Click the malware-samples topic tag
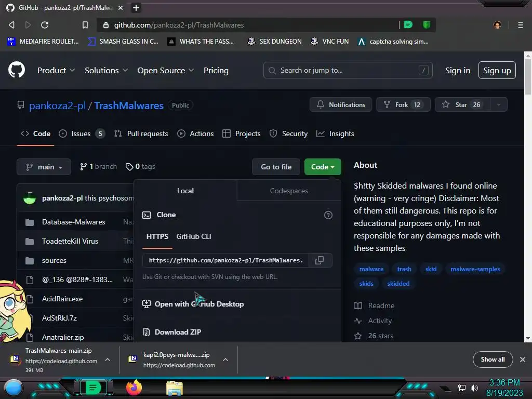 (475, 269)
